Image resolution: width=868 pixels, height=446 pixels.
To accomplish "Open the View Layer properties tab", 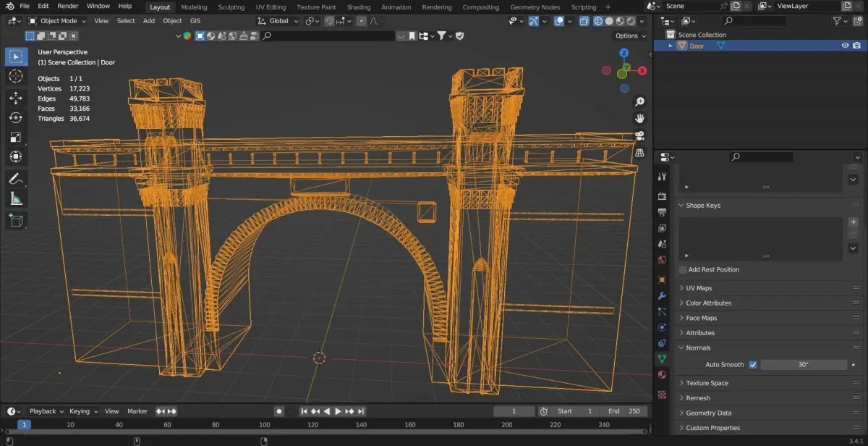I will 662,228.
